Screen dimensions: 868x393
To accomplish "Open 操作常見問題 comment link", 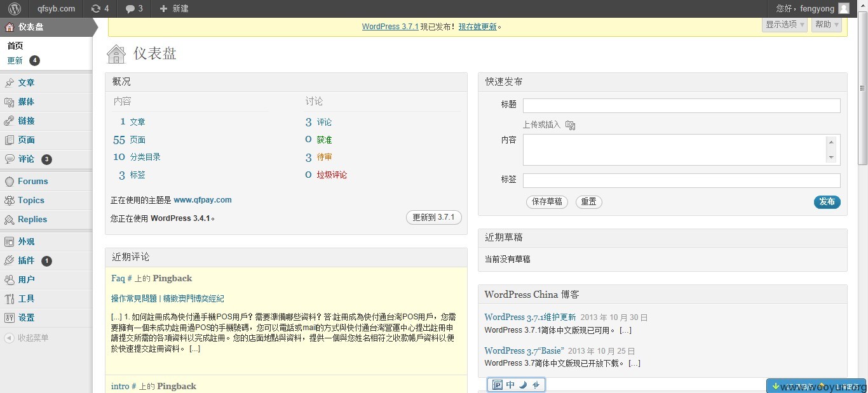I will pyautogui.click(x=168, y=298).
